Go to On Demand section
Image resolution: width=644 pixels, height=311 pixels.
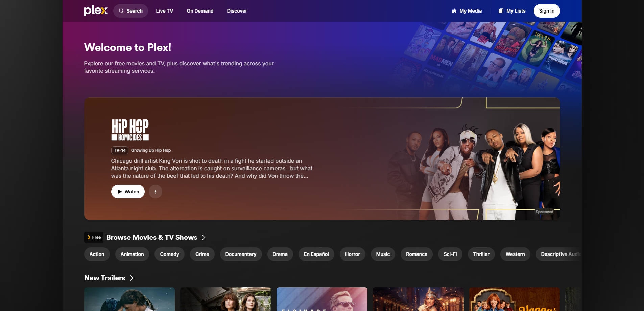(200, 11)
